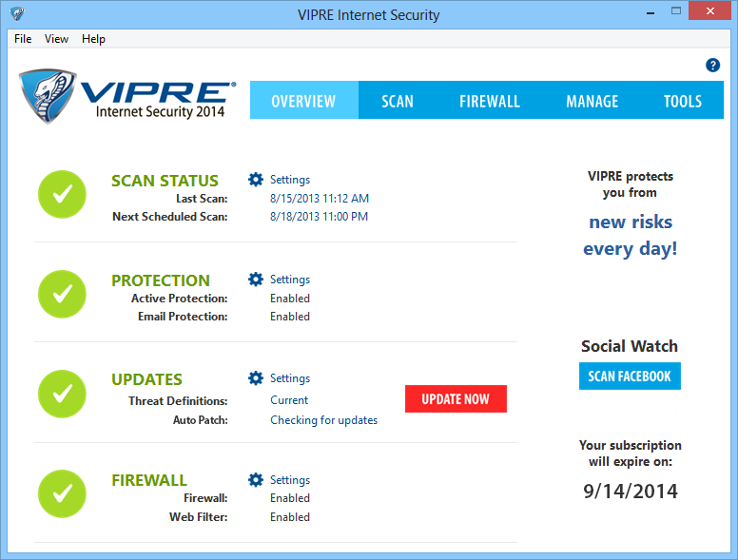Open the Firewall section's Settings link
This screenshot has width=738, height=560.
pyautogui.click(x=290, y=480)
